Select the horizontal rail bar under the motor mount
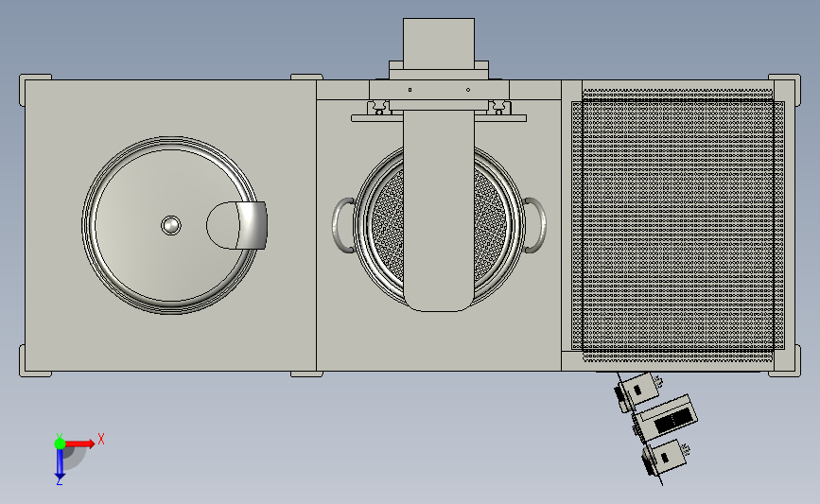 439,119
